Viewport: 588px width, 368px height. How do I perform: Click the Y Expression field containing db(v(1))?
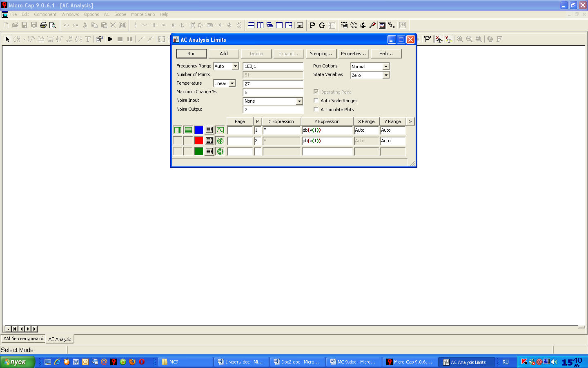point(327,130)
